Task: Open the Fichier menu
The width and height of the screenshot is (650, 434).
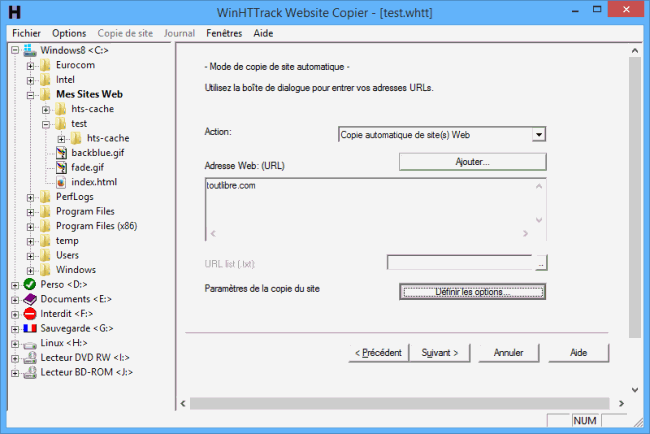Action: (26, 33)
